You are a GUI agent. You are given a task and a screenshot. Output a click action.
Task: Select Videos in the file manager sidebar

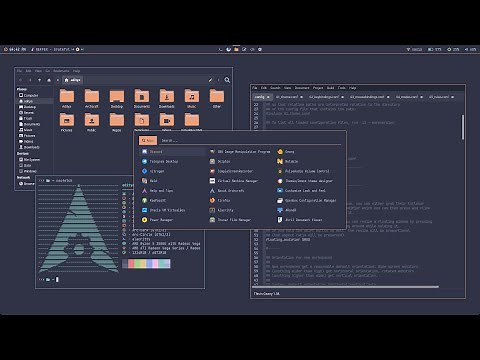pos(26,141)
